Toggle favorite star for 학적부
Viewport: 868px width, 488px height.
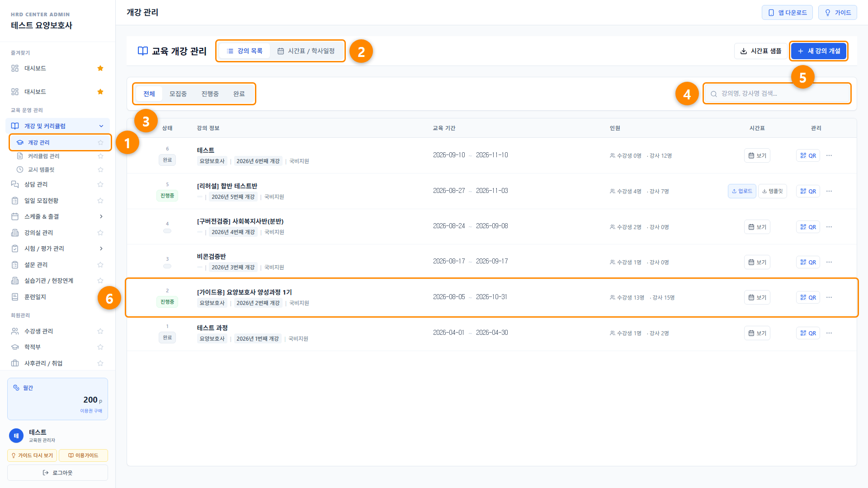[x=100, y=347]
